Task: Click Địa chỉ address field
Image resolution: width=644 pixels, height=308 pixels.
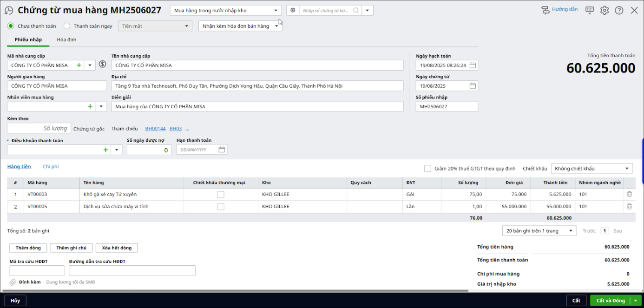Action: tap(257, 86)
